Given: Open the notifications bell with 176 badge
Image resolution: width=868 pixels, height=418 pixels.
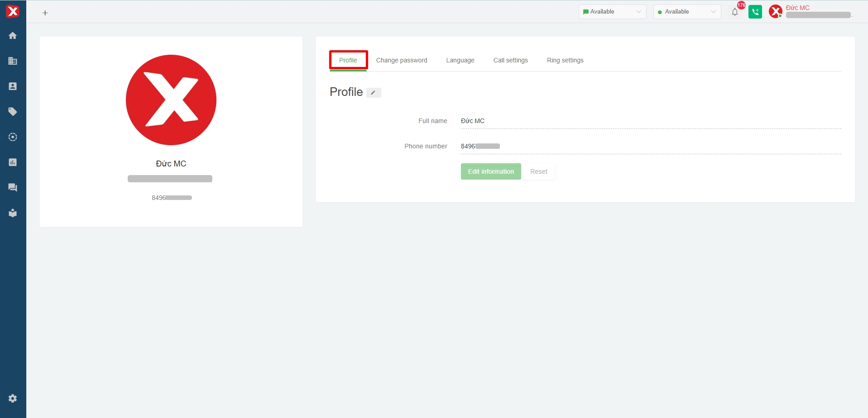Looking at the screenshot, I should [735, 12].
